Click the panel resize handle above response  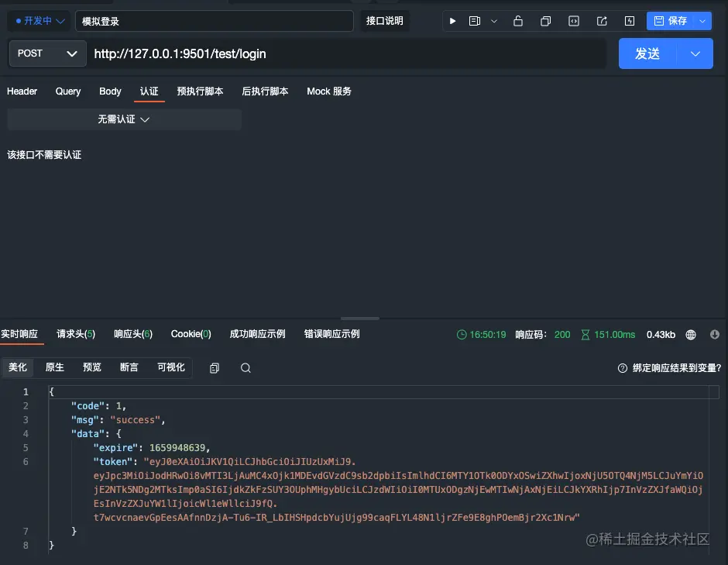360,319
